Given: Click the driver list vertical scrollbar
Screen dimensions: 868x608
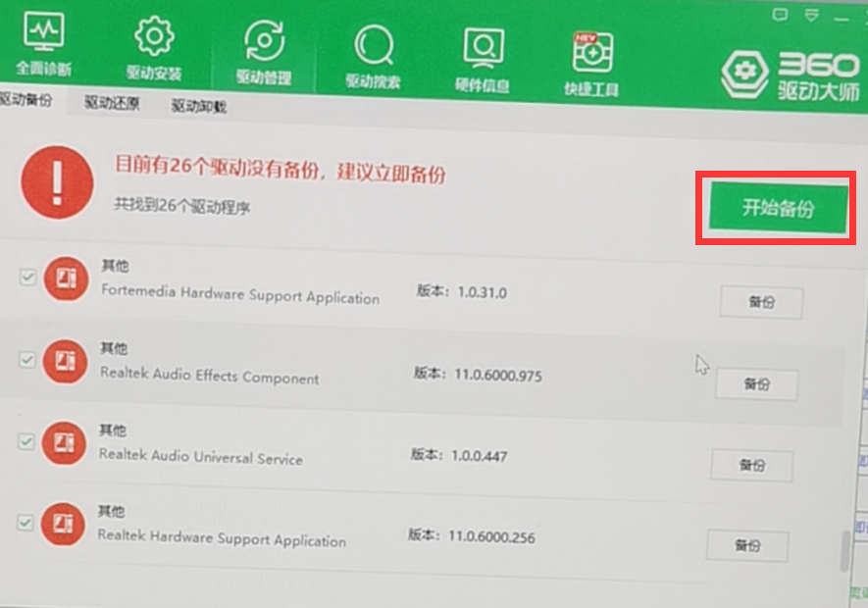Looking at the screenshot, I should click(x=844, y=551).
